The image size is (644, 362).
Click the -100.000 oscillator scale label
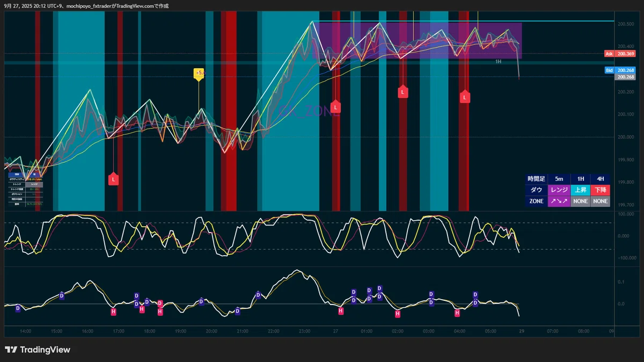click(x=626, y=258)
